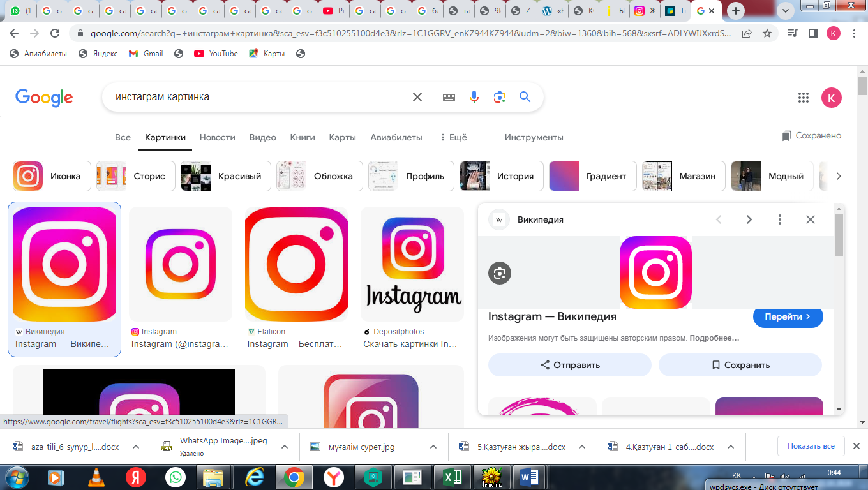Open the Яндекс bookmark
The width and height of the screenshot is (868, 490).
click(98, 54)
